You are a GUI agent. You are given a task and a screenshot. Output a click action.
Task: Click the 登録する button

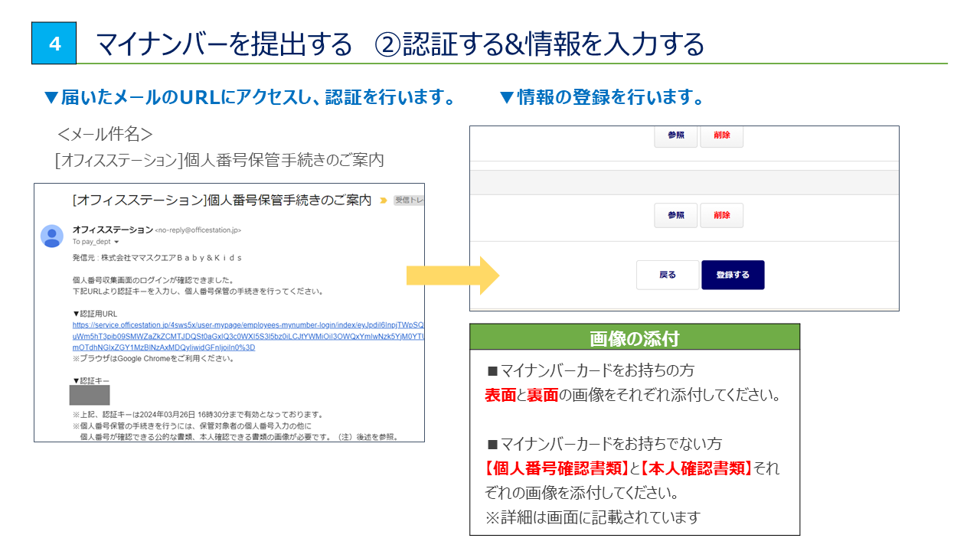click(x=733, y=275)
